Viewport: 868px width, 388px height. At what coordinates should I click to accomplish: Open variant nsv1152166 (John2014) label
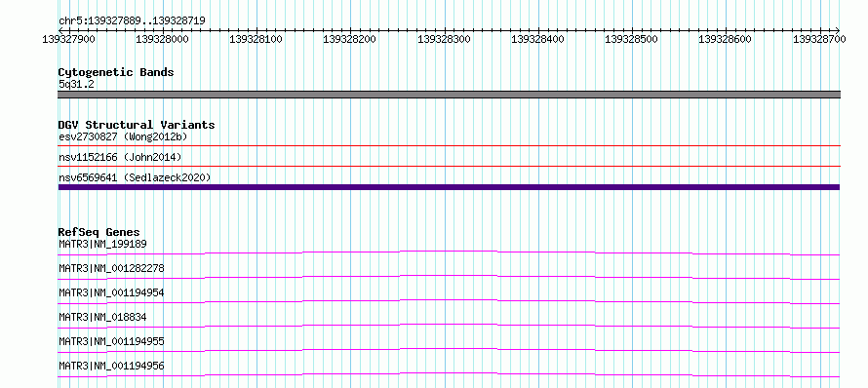point(120,157)
